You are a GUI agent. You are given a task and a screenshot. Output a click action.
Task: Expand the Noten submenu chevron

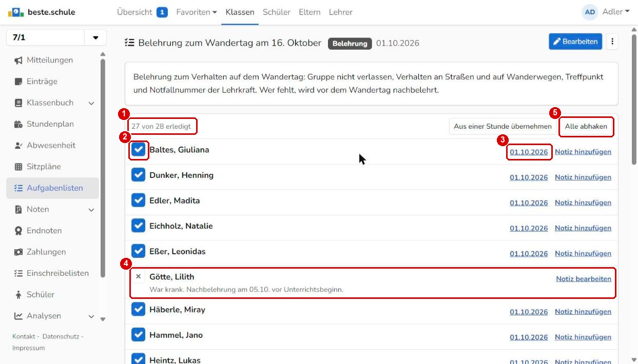[x=91, y=210]
